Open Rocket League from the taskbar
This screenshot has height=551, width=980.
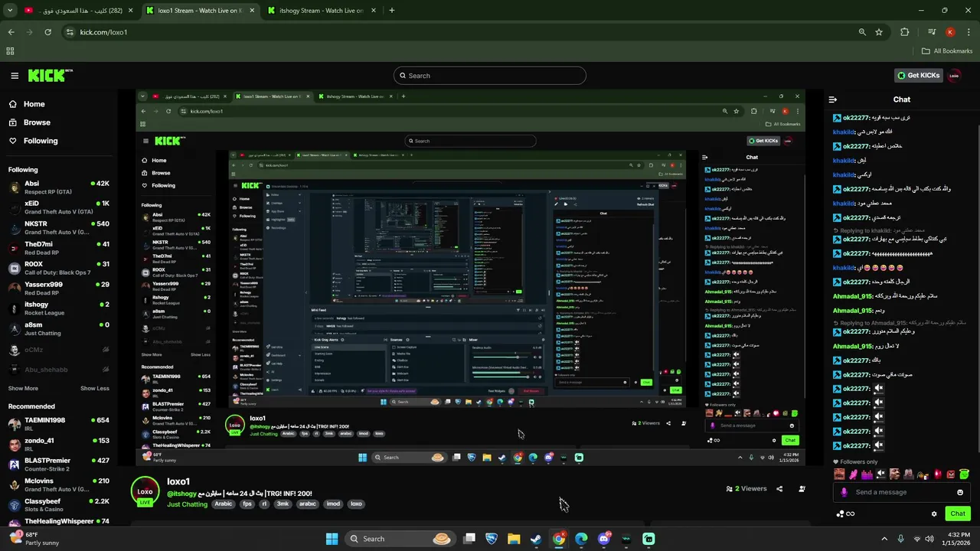click(492, 539)
